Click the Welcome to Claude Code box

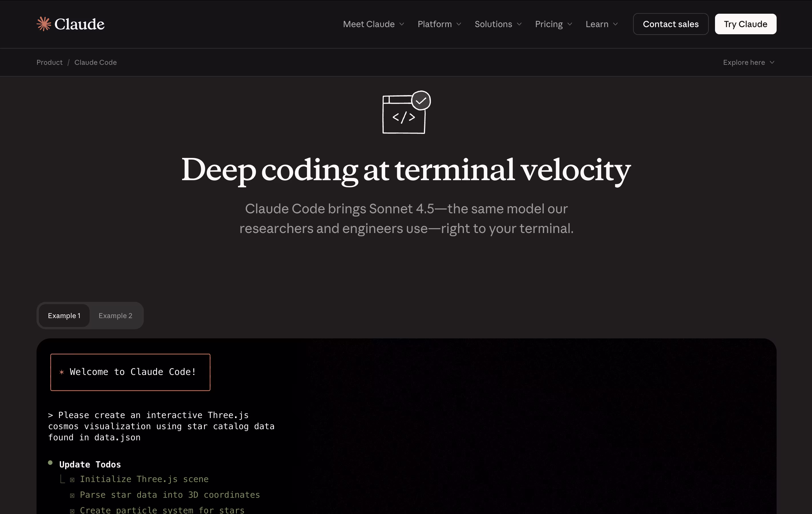tap(130, 372)
